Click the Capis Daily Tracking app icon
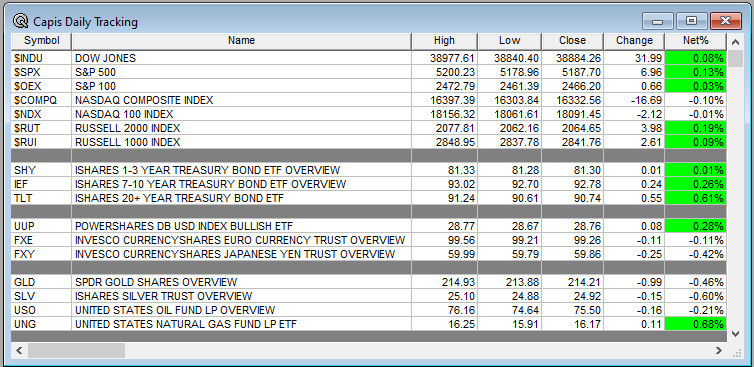This screenshot has height=367, width=754. point(21,21)
